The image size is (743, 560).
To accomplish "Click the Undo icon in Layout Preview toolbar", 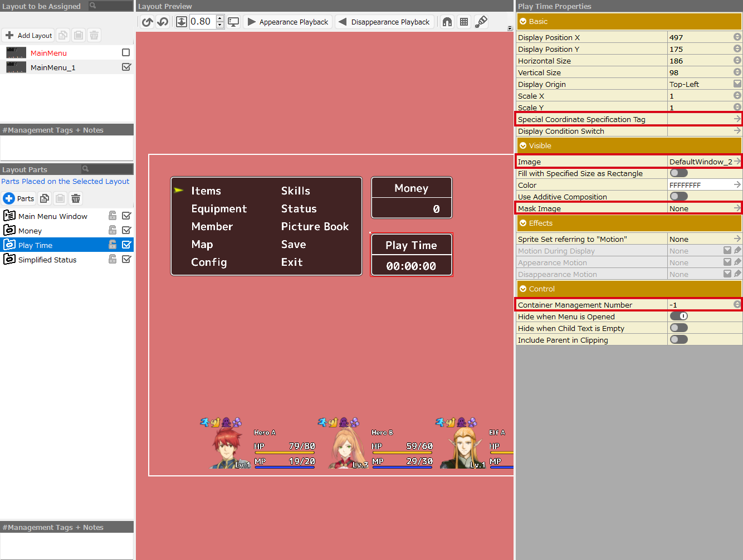I will pos(146,22).
